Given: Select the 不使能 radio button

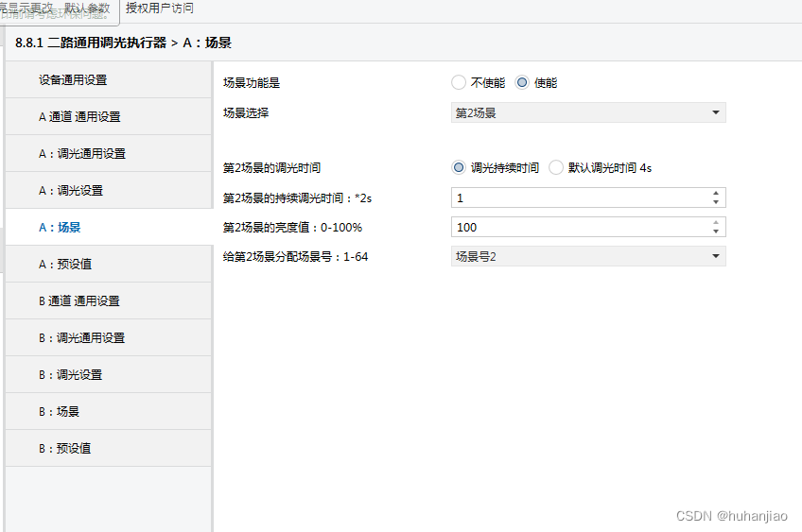Looking at the screenshot, I should pos(459,82).
